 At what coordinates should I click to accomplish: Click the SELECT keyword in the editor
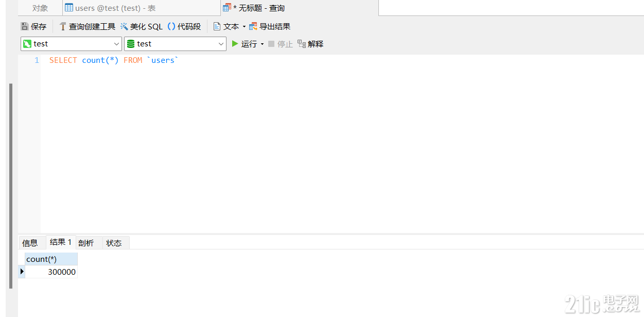(x=63, y=60)
